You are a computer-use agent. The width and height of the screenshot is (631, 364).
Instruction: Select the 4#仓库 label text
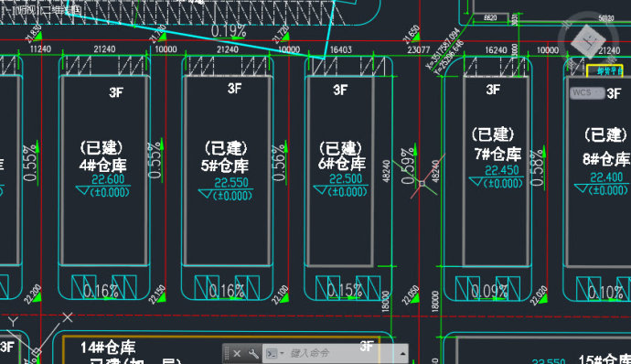point(103,166)
